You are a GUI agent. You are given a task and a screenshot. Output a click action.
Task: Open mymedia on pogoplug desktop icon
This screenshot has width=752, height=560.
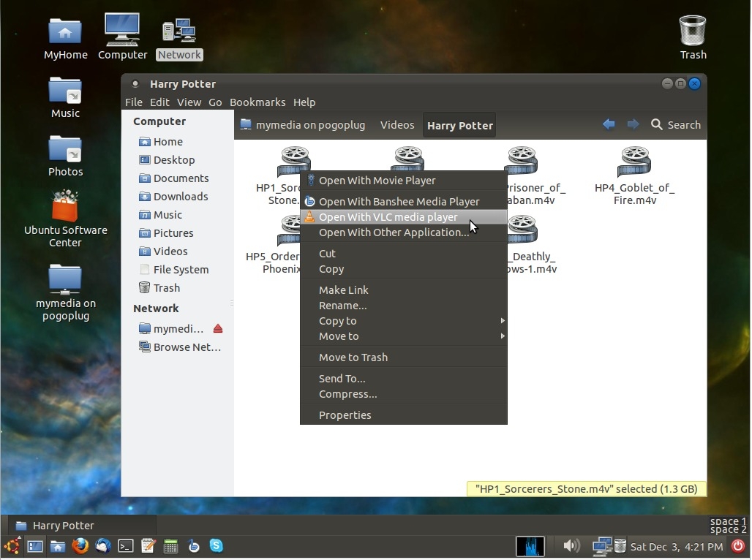click(x=65, y=292)
